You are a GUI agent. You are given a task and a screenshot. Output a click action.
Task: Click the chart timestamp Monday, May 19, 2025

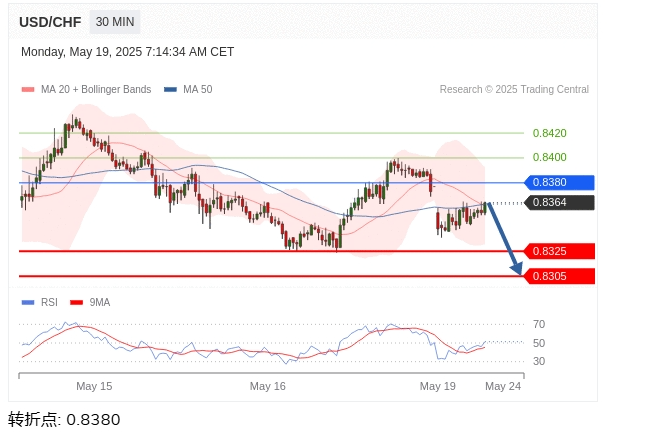(x=128, y=52)
